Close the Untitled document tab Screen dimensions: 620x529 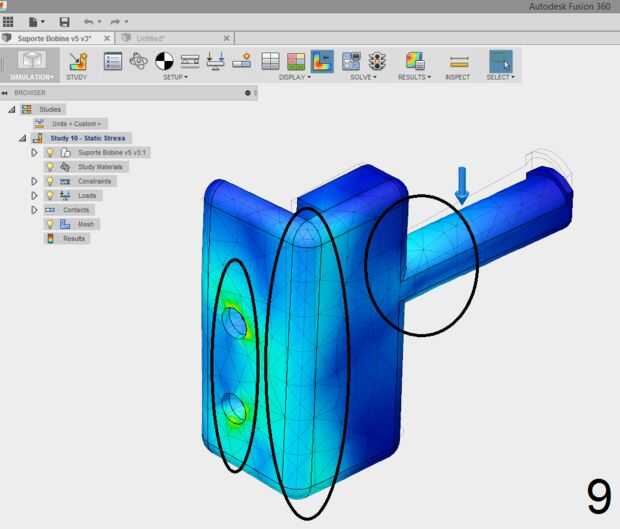pos(227,38)
